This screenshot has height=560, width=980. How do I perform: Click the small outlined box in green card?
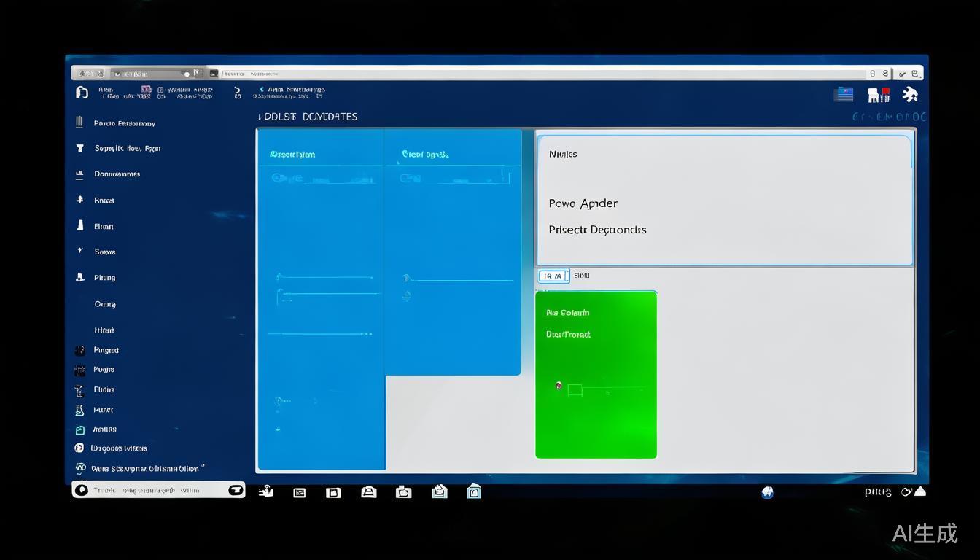[575, 390]
